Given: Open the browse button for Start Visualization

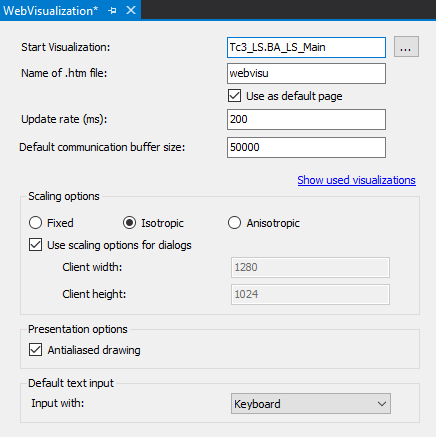Looking at the screenshot, I should pyautogui.click(x=406, y=47).
